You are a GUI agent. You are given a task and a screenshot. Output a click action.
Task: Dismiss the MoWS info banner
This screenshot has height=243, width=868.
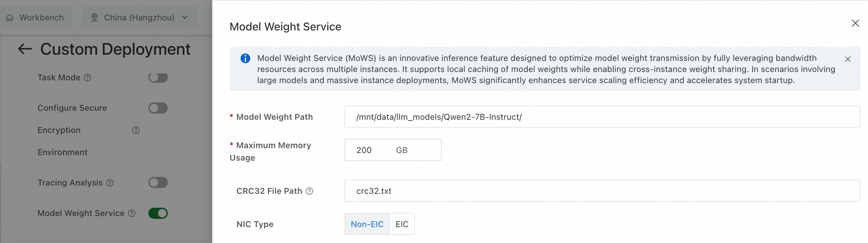click(848, 59)
